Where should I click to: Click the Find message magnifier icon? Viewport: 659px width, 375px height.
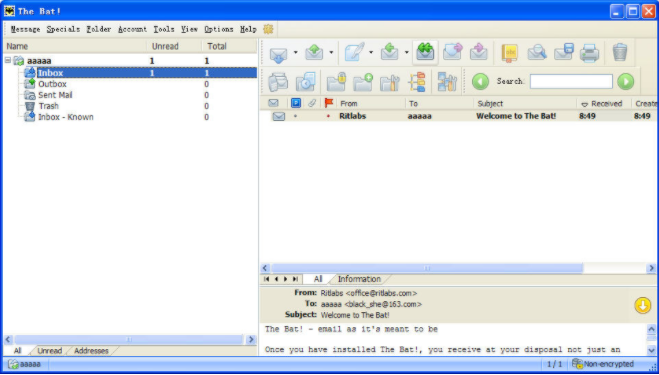[x=537, y=53]
